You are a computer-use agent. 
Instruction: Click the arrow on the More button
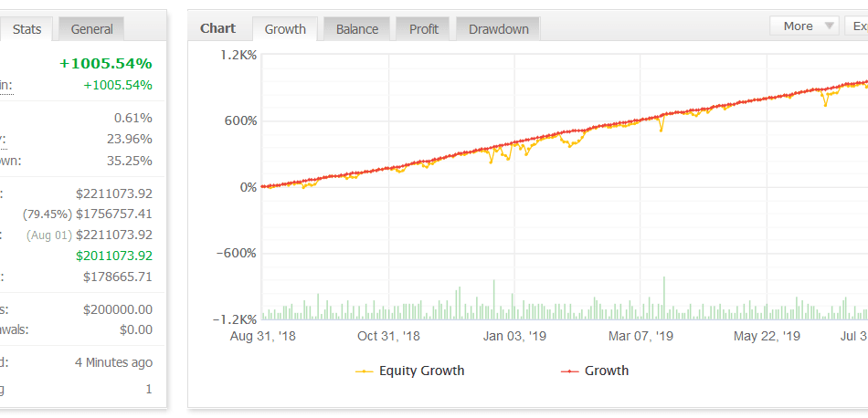click(x=829, y=26)
